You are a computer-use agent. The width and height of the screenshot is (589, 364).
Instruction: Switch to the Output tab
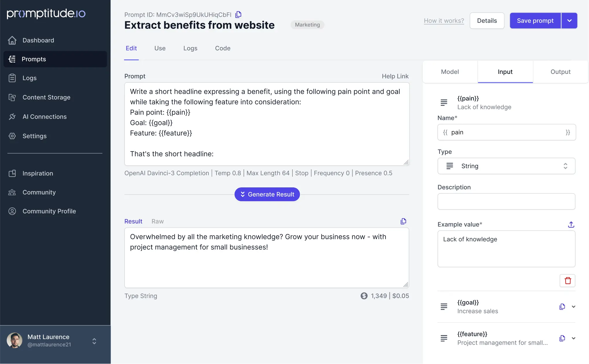(560, 72)
